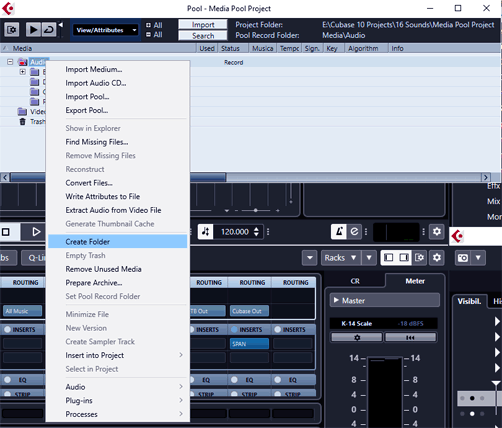Choose Remove Unused Media entry
The image size is (502, 428).
[103, 269]
